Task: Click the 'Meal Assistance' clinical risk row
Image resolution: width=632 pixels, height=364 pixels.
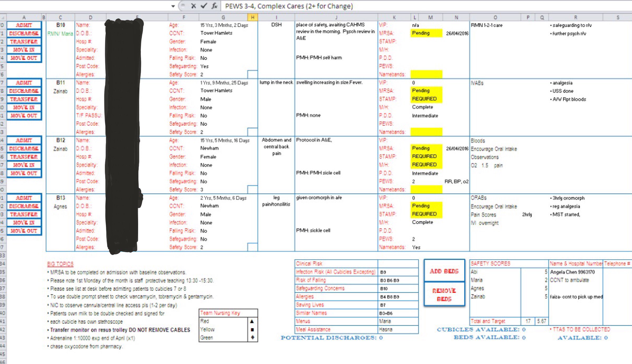Action: coord(356,330)
